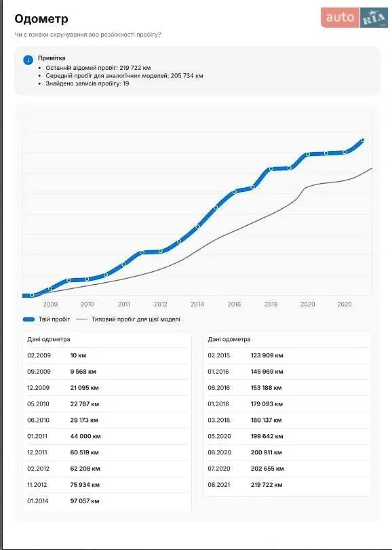Image resolution: width=392 pixels, height=550 pixels.
Task: Click the first data point at chart start
Action: 33,295
